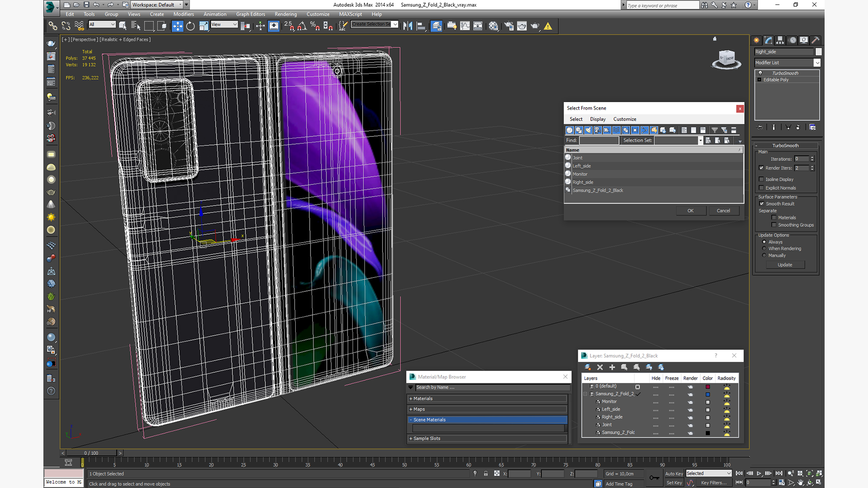Open the Modifier List dropdown
The image size is (868, 488).
click(787, 63)
